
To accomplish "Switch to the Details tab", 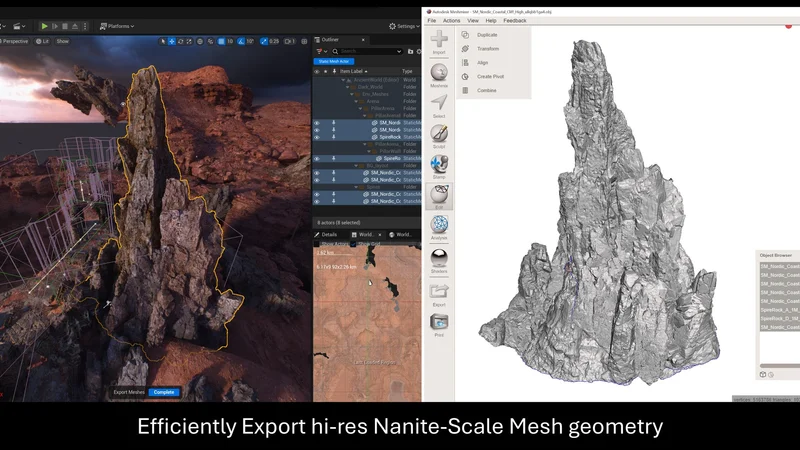I will pyautogui.click(x=326, y=235).
